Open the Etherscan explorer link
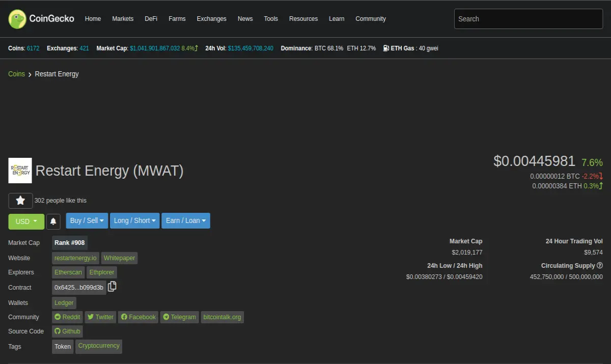Screen dimensions: 611x364 tap(68, 272)
